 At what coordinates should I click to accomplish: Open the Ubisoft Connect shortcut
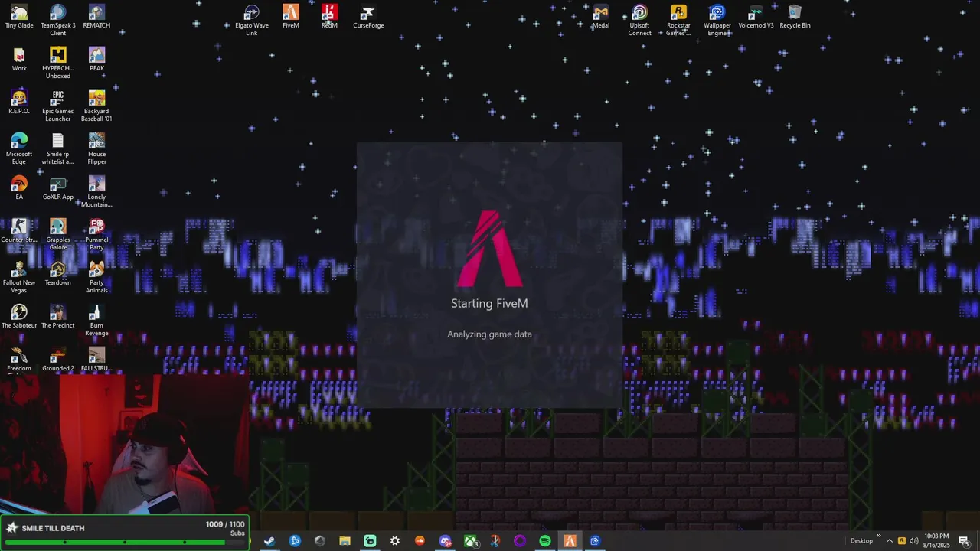[x=639, y=20]
